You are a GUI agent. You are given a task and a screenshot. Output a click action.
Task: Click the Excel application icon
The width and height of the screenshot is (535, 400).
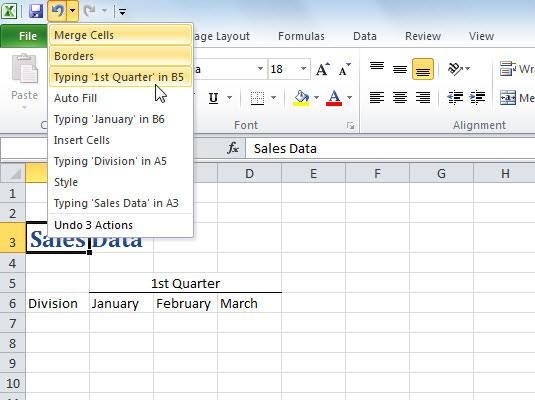9,11
